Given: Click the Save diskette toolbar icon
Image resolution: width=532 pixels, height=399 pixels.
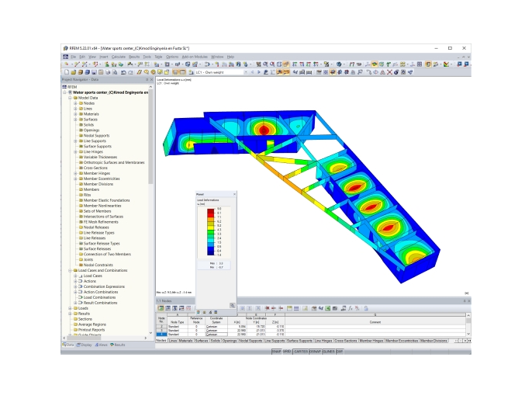Looking at the screenshot, I should point(94,72).
